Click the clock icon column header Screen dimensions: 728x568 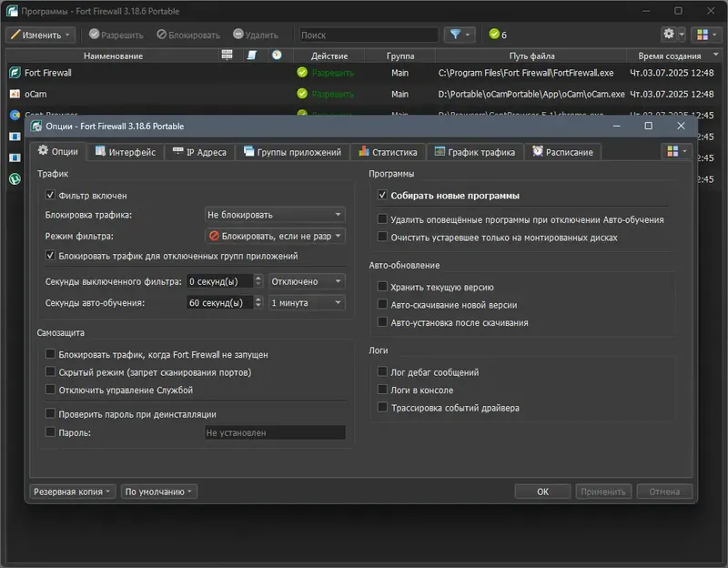pyautogui.click(x=277, y=56)
